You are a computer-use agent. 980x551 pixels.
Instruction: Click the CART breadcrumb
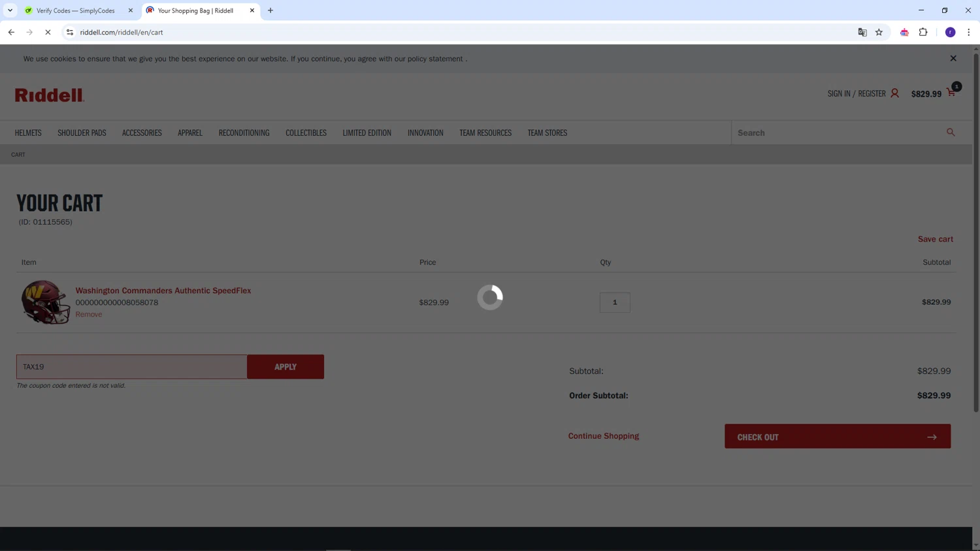18,155
